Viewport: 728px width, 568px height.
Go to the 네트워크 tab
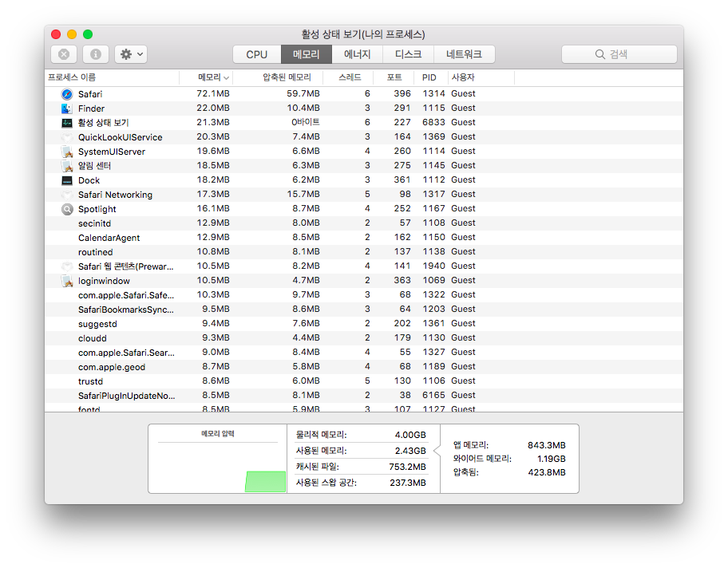[464, 54]
